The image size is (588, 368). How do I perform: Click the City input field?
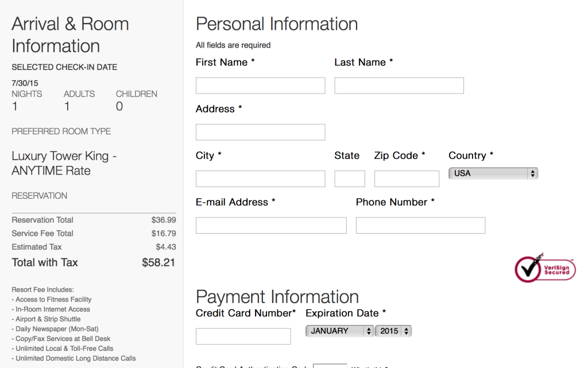pyautogui.click(x=260, y=179)
